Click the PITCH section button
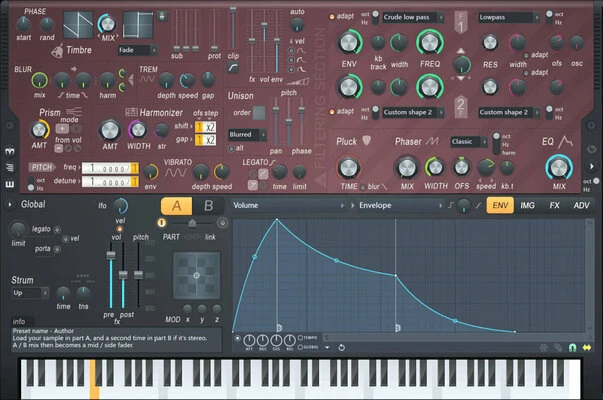This screenshot has width=603, height=400. click(42, 168)
